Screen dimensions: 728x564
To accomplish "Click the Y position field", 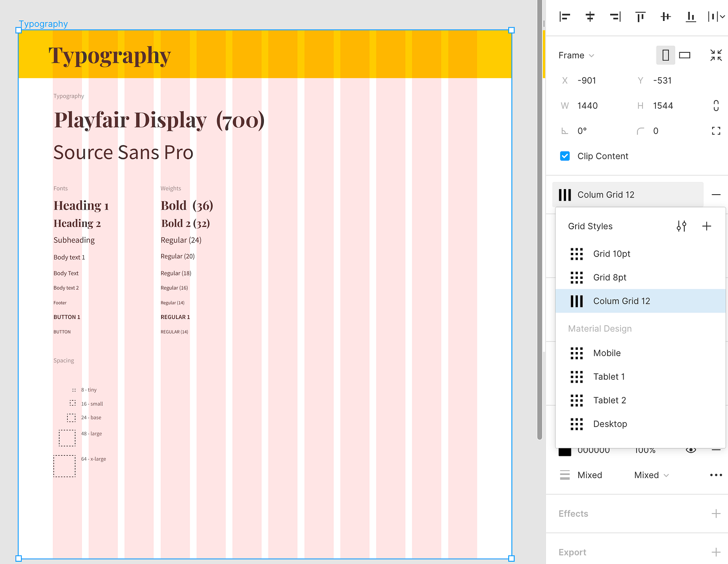I will [662, 81].
